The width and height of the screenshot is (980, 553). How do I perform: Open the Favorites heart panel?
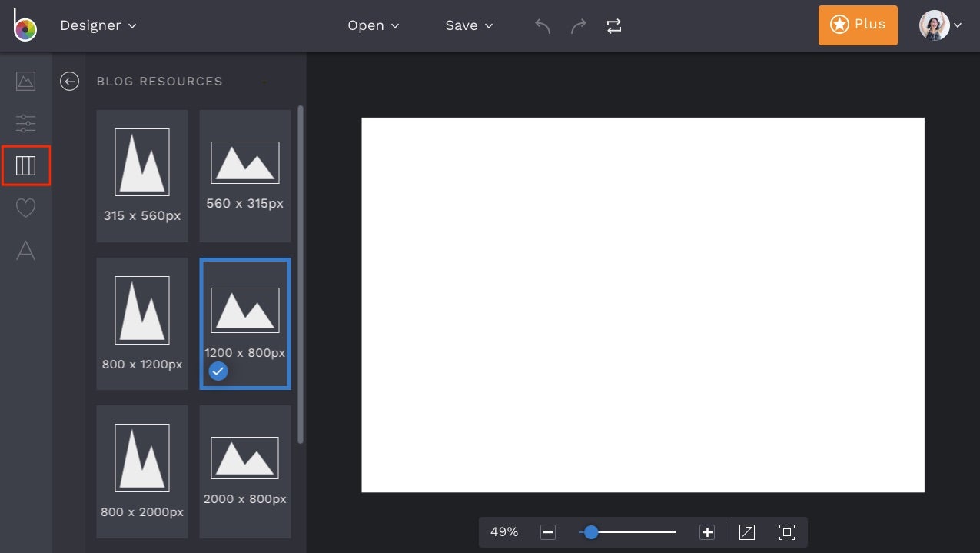point(25,207)
